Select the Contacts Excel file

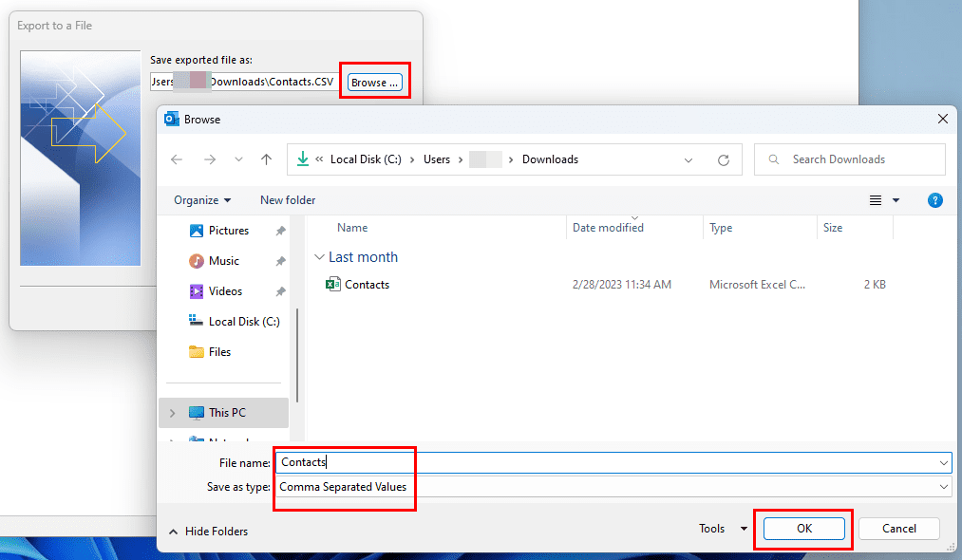[367, 285]
